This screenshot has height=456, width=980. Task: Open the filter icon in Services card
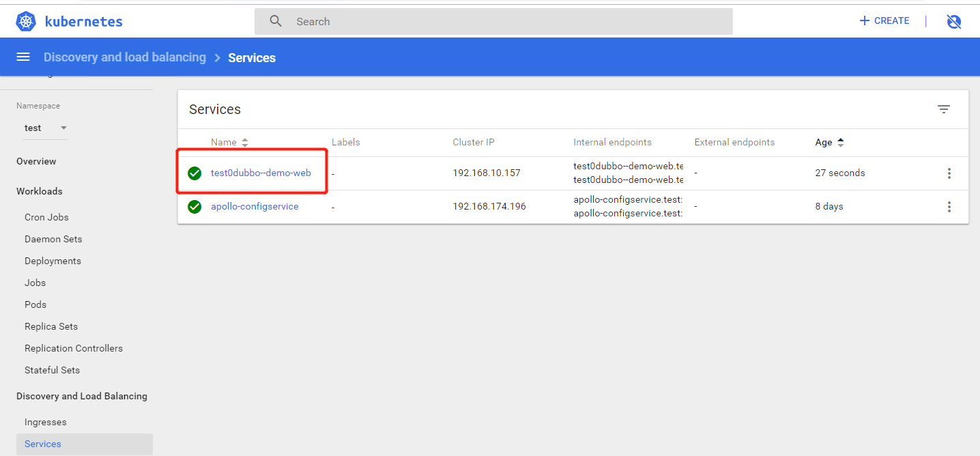[x=944, y=109]
